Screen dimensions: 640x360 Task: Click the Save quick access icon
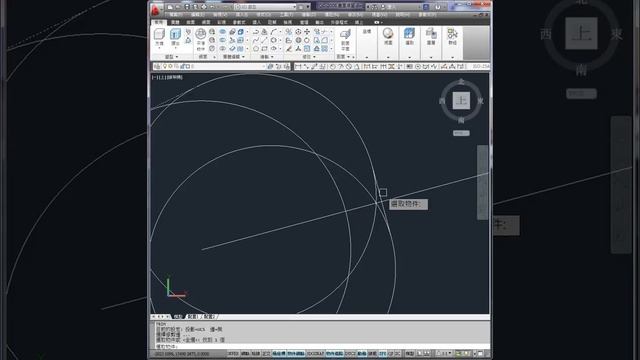pos(187,7)
